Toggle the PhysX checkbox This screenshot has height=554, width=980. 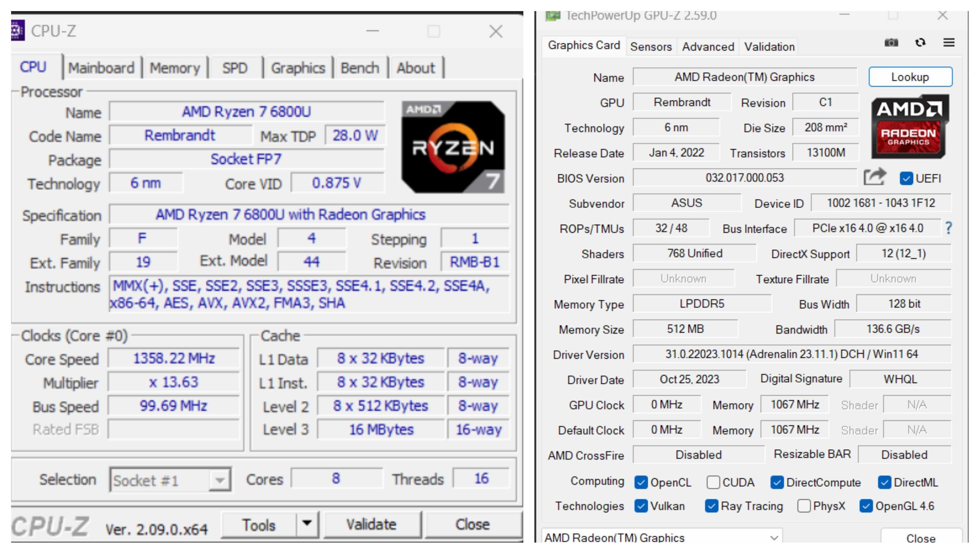coord(803,506)
